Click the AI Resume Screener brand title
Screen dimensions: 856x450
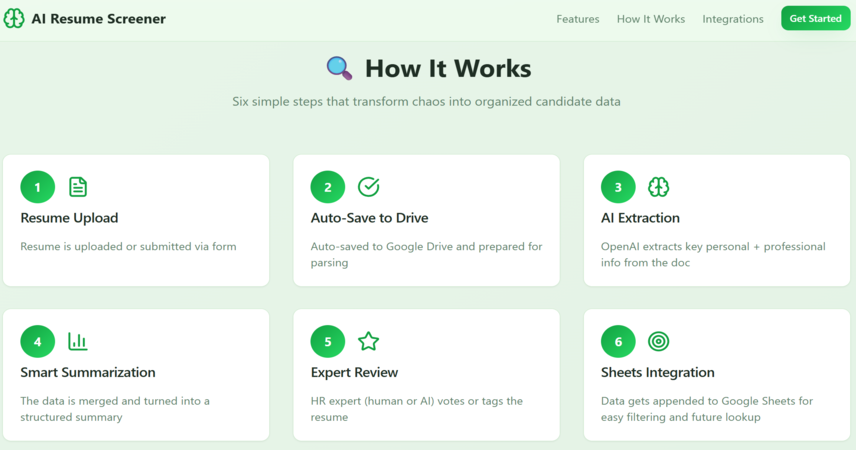click(99, 19)
